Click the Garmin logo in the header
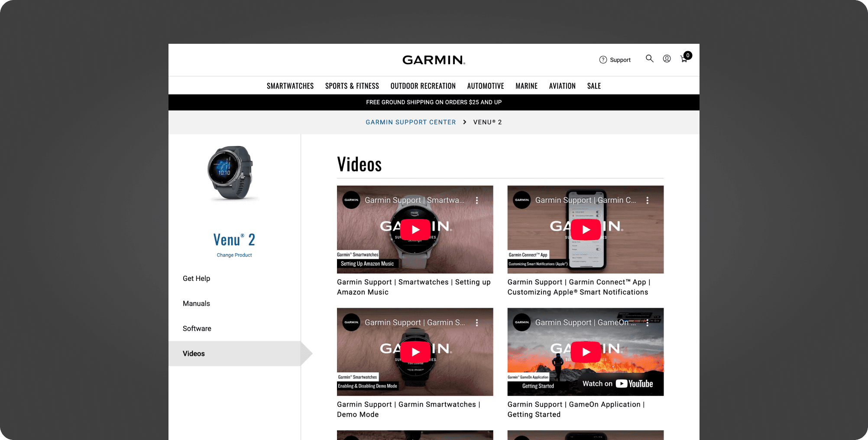868x440 pixels. [434, 60]
